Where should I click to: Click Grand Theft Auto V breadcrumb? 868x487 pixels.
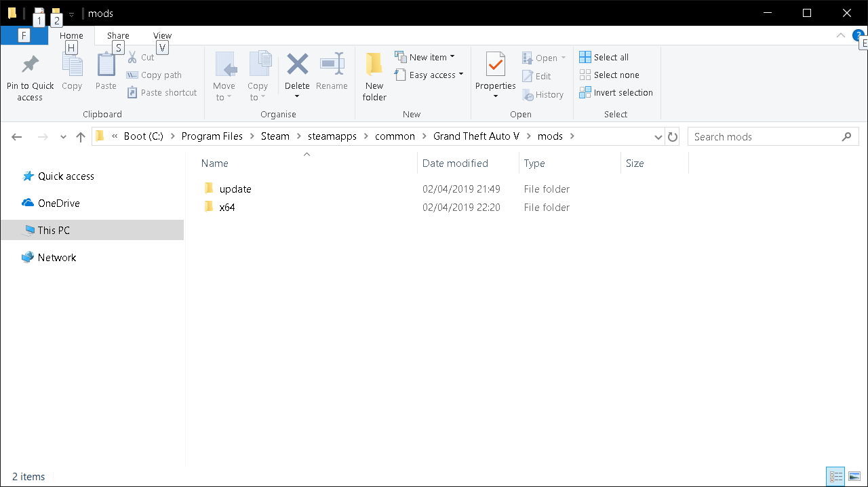pyautogui.click(x=476, y=136)
